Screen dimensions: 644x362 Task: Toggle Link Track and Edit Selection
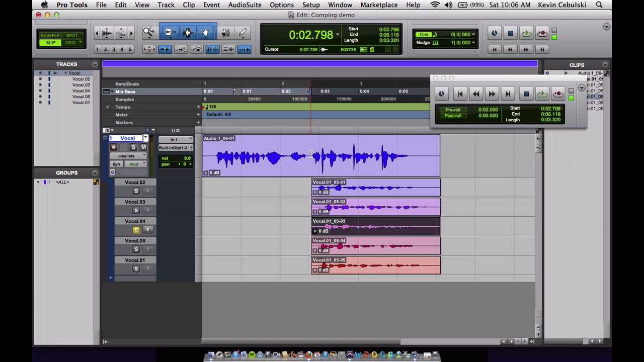(x=228, y=49)
